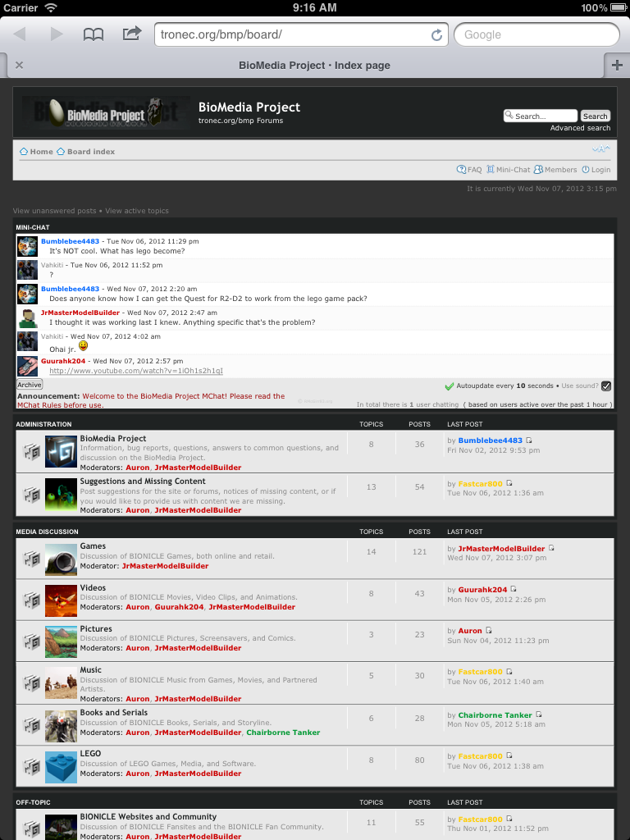Click Bumblebee4483's first chat avatar

click(x=27, y=246)
